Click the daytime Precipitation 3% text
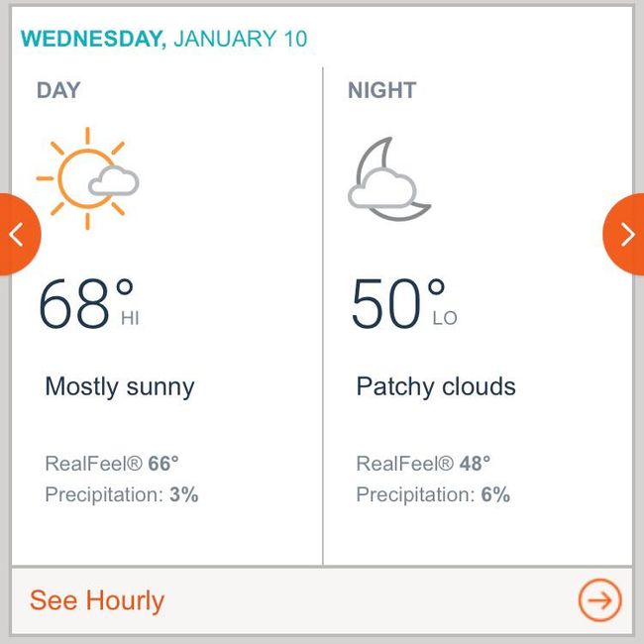 tap(122, 494)
